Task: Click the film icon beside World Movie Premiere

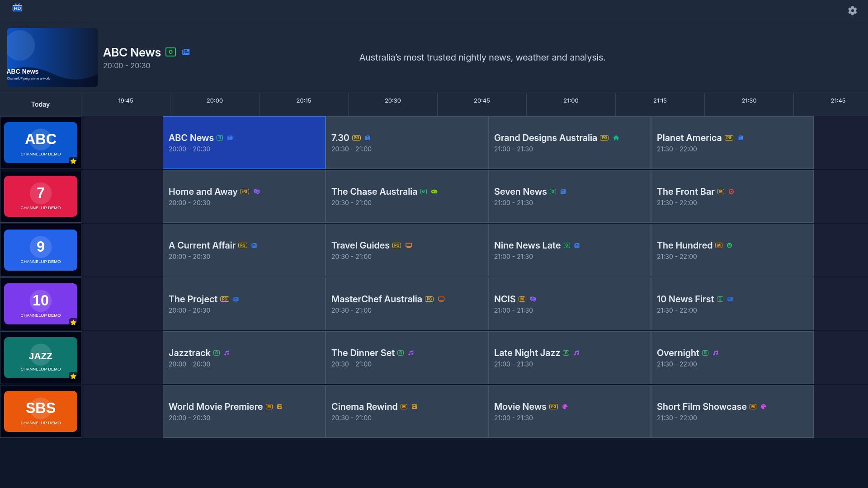Action: point(279,407)
